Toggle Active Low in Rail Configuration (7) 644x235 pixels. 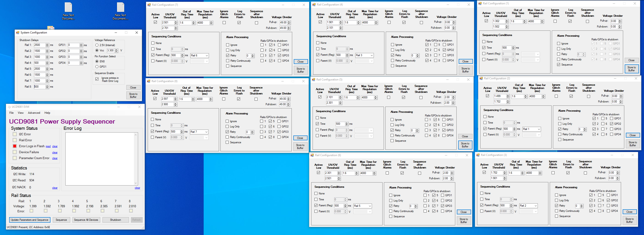155,22
